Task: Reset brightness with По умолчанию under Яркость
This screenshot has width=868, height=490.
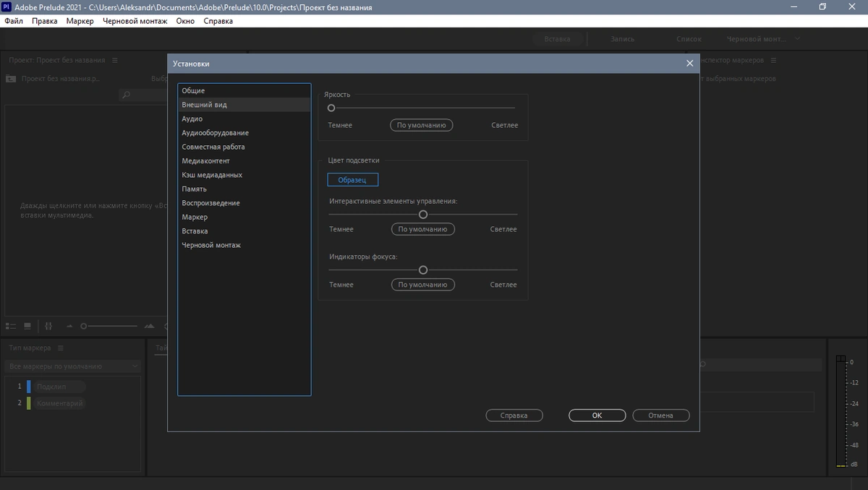Action: click(x=422, y=125)
